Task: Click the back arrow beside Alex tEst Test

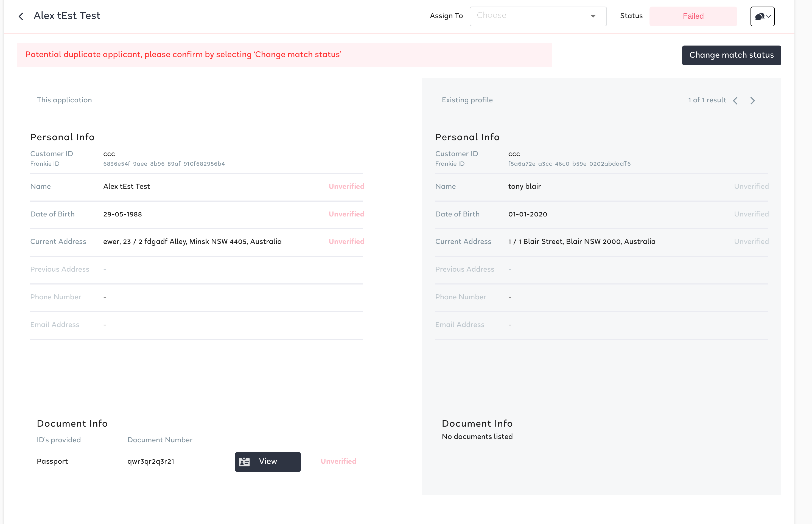Action: coord(21,16)
